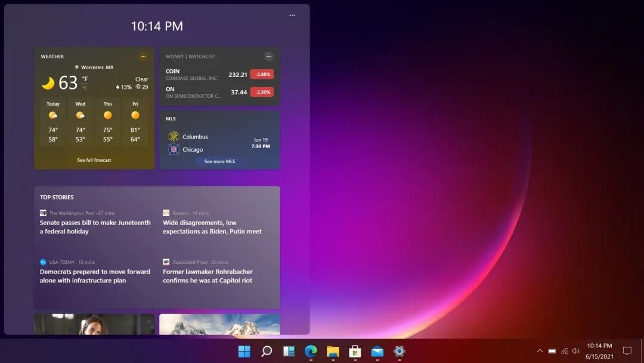Click the volume speaker icon
644x363 pixels.
[x=576, y=350]
